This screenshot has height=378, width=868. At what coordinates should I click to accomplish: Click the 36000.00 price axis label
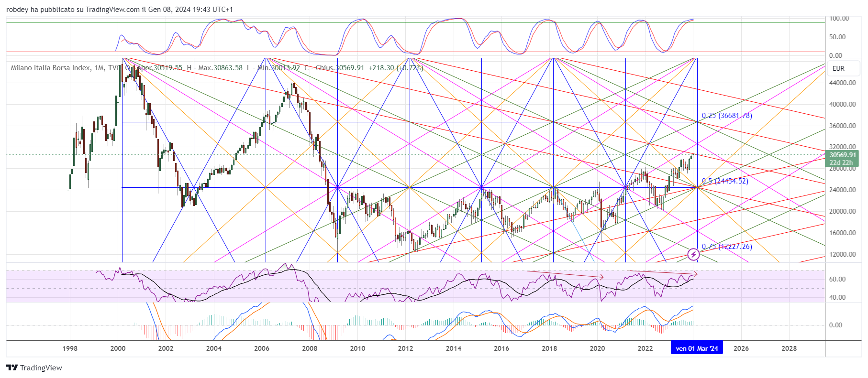tap(843, 126)
